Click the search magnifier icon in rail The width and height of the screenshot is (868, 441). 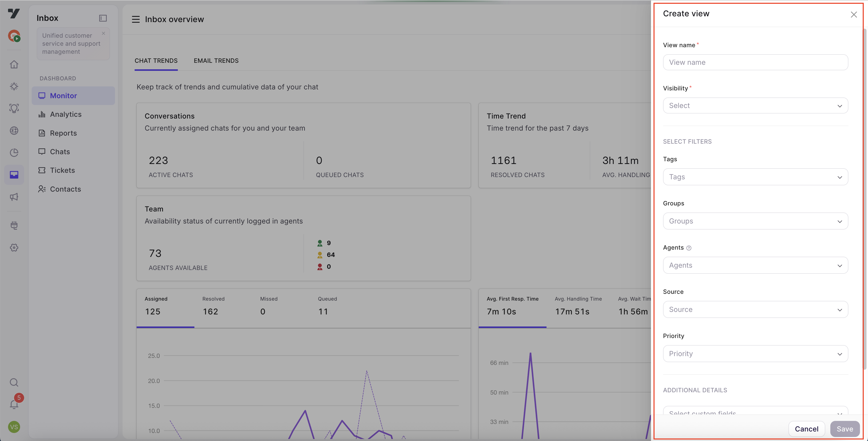coord(14,382)
